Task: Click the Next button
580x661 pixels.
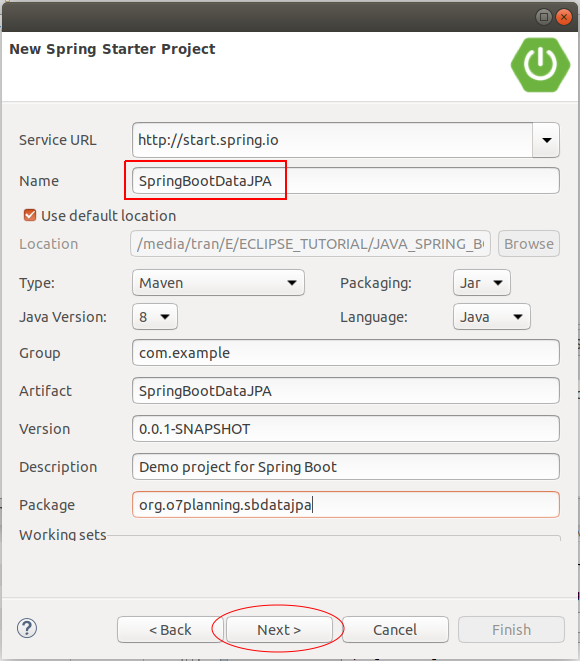Action: 279,629
